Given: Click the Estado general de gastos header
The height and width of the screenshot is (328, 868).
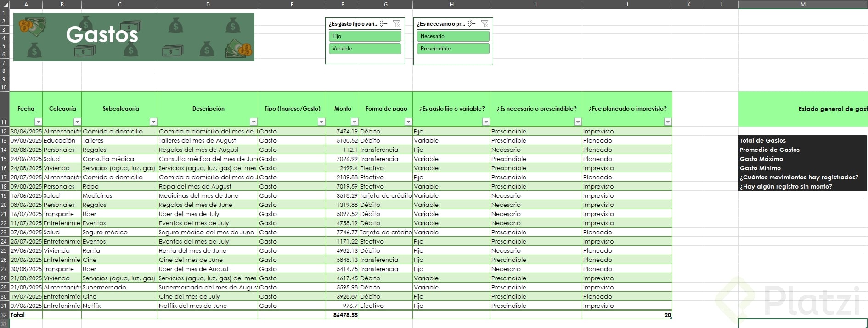Looking at the screenshot, I should (803, 109).
